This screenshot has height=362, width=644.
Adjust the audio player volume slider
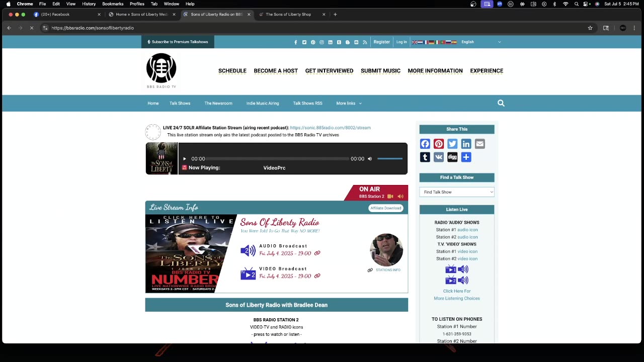click(x=390, y=159)
